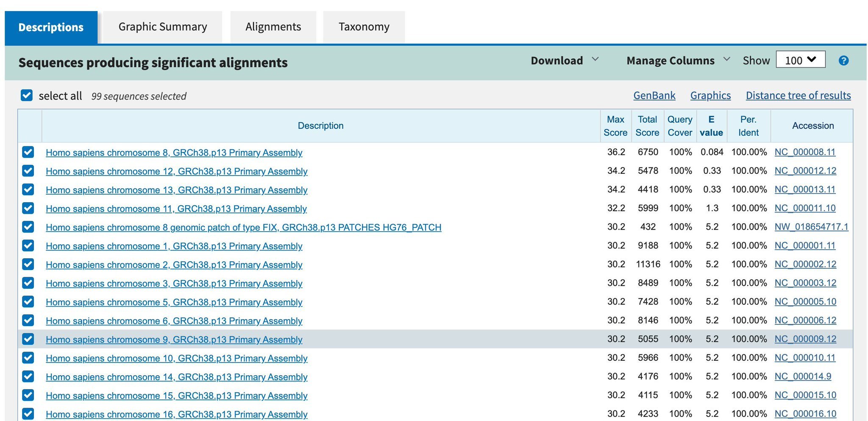868x421 pixels.
Task: Open accession NW_018654717.1 link
Action: 811,227
